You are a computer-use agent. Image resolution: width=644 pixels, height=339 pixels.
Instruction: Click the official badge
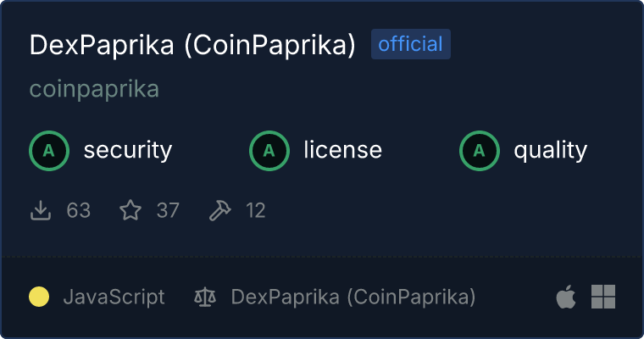(x=411, y=44)
